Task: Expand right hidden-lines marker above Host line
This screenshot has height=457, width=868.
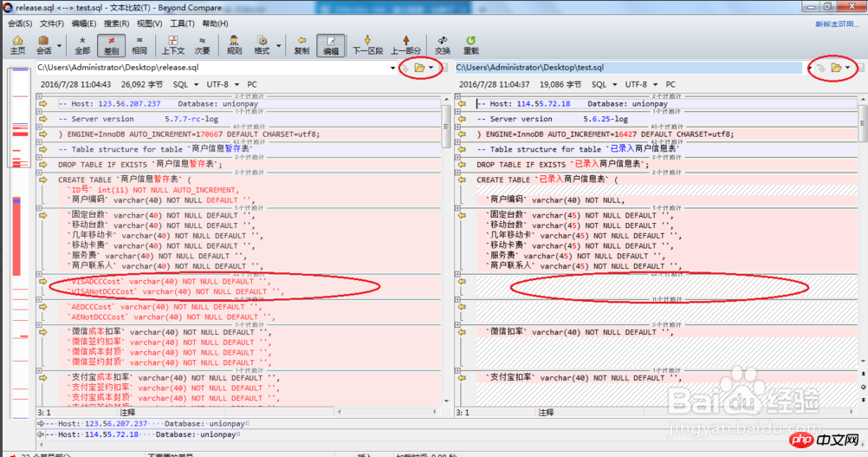Action: (457, 96)
